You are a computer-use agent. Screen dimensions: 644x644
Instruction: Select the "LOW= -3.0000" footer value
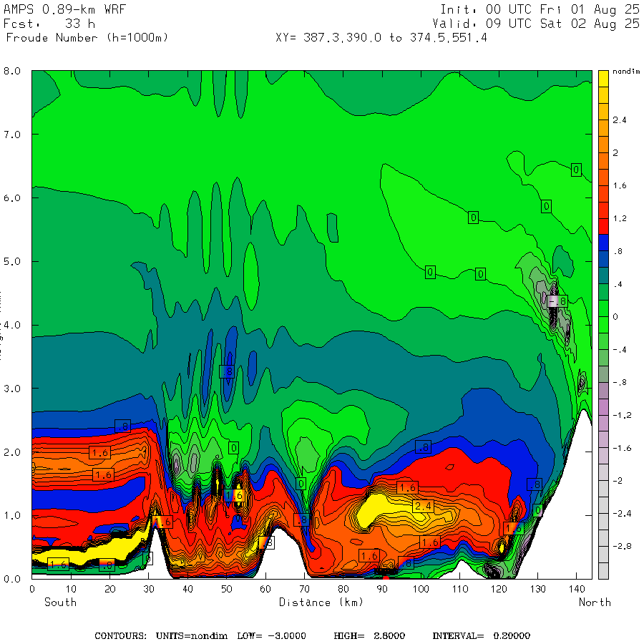pos(271,636)
